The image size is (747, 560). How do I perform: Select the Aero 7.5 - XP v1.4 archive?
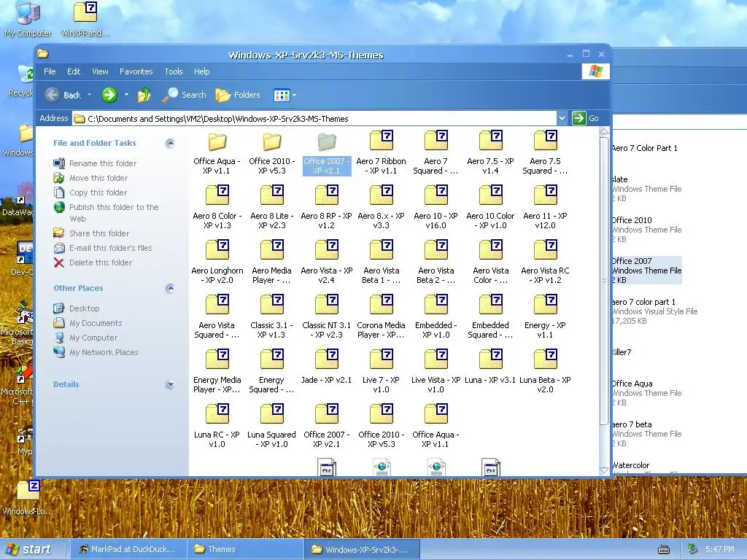click(490, 152)
